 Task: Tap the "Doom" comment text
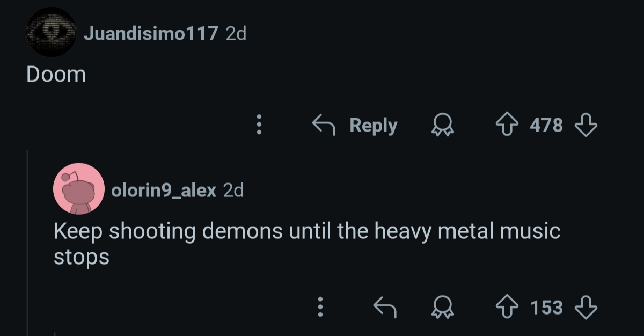pos(56,75)
